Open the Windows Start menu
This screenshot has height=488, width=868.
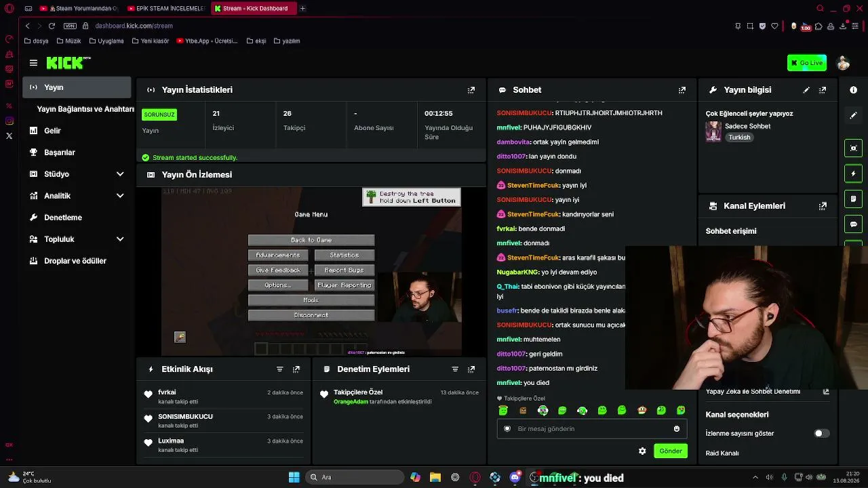pos(294,477)
